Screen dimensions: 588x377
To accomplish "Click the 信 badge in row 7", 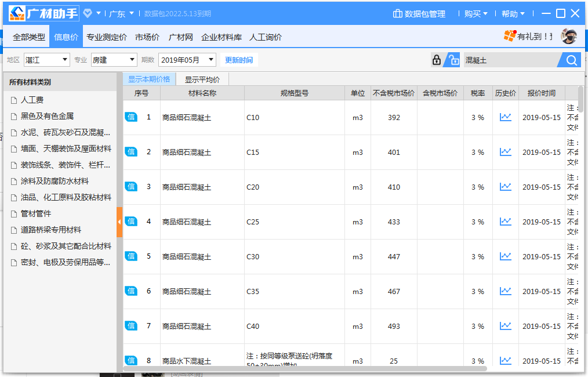I will coord(131,326).
